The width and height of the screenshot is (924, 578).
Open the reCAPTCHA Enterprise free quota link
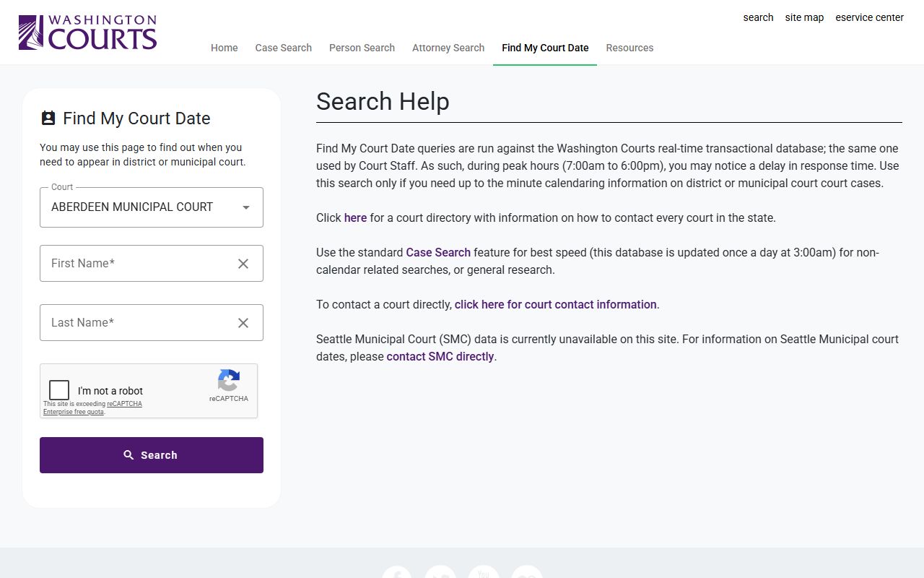pyautogui.click(x=92, y=407)
